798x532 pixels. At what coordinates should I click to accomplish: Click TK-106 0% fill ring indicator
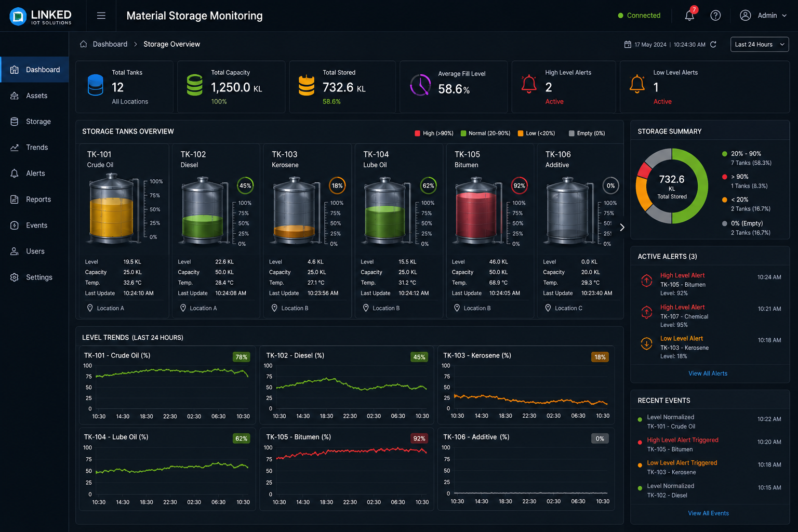[x=611, y=185]
